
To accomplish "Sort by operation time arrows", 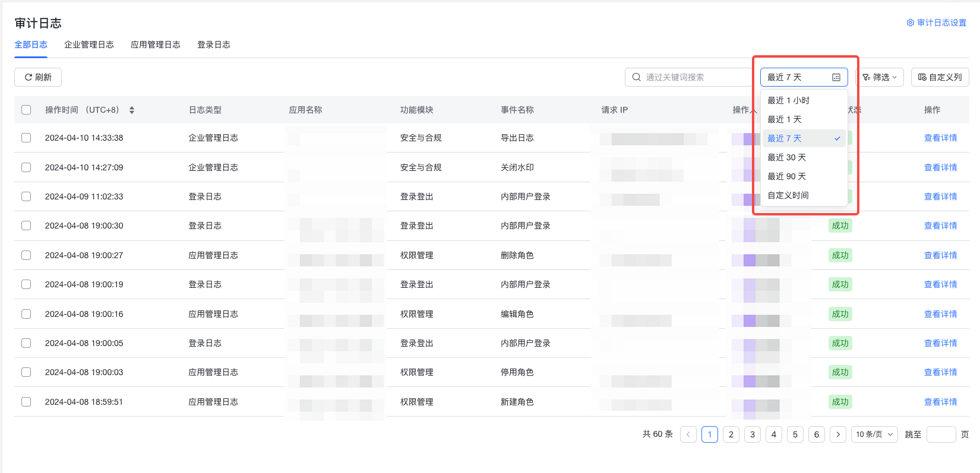I will [132, 110].
